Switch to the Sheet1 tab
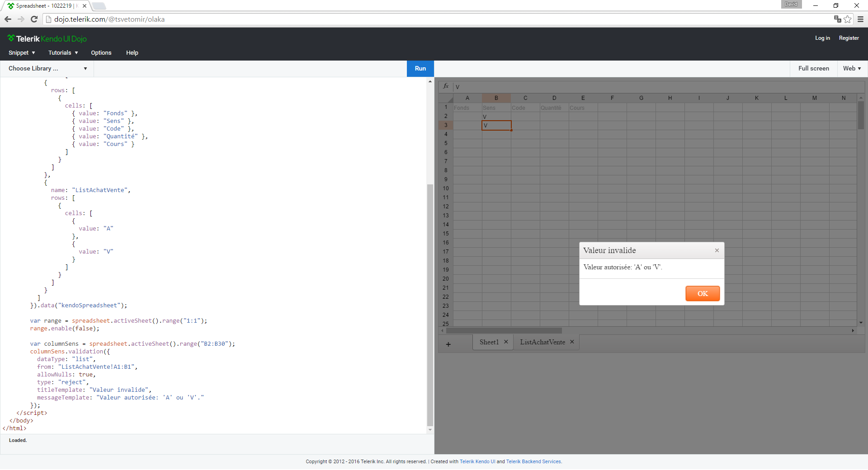Viewport: 868px width, 470px height. click(489, 342)
